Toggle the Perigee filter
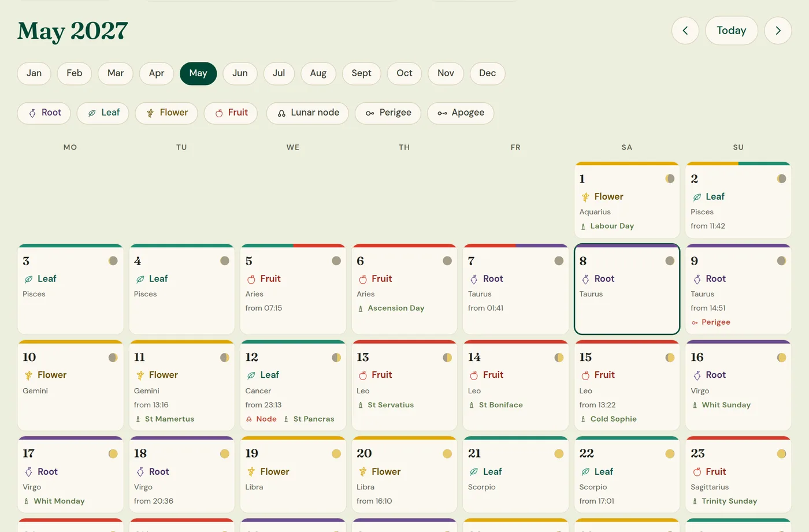809x532 pixels. pyautogui.click(x=388, y=113)
